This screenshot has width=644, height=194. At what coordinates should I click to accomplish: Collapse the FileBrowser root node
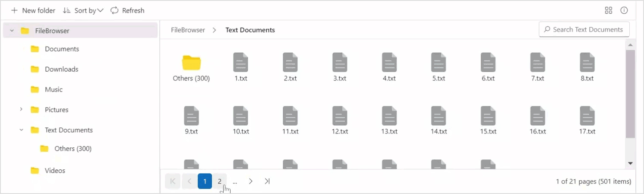(x=12, y=31)
